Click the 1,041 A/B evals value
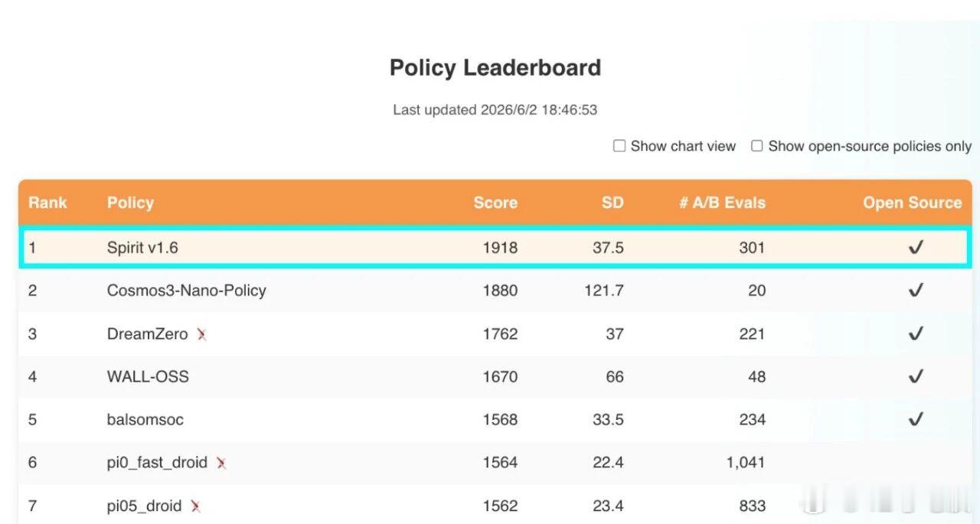Screen dimensions: 980x524 (746, 463)
